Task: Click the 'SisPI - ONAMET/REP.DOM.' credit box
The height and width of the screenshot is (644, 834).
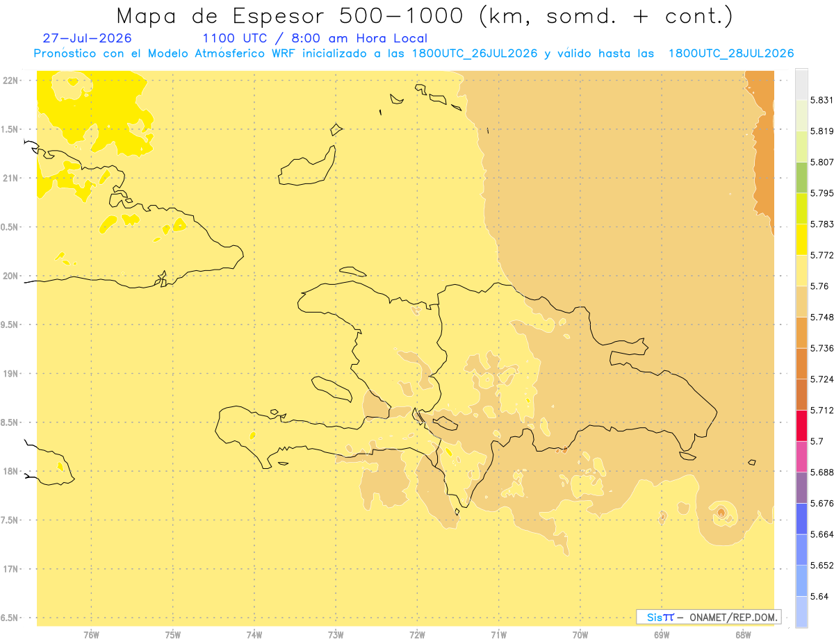Action: 709,617
